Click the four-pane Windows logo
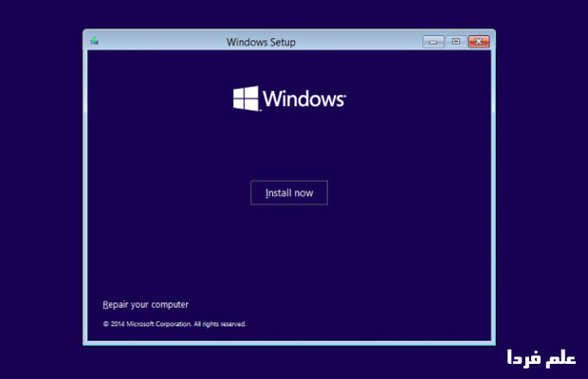 coord(245,99)
